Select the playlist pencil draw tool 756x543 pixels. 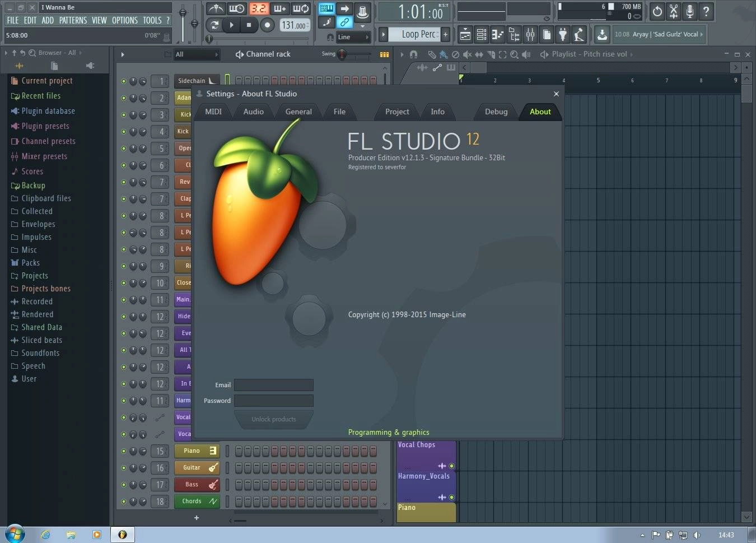(432, 54)
